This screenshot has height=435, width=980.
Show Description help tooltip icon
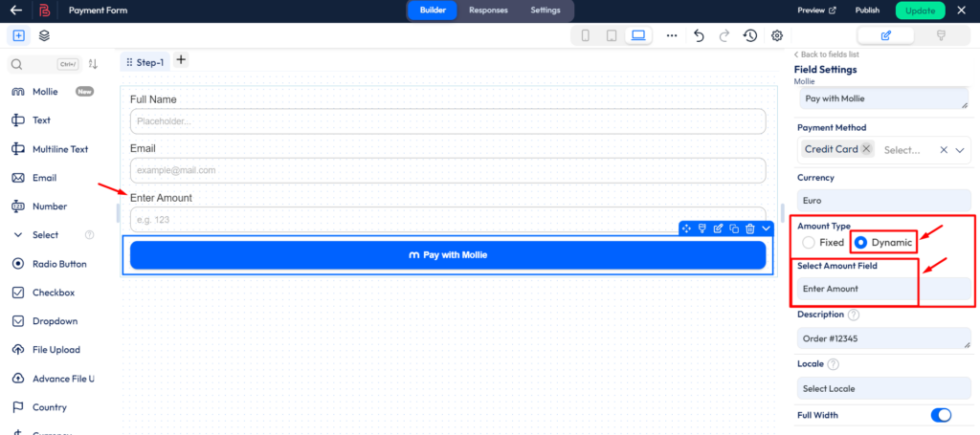[854, 315]
